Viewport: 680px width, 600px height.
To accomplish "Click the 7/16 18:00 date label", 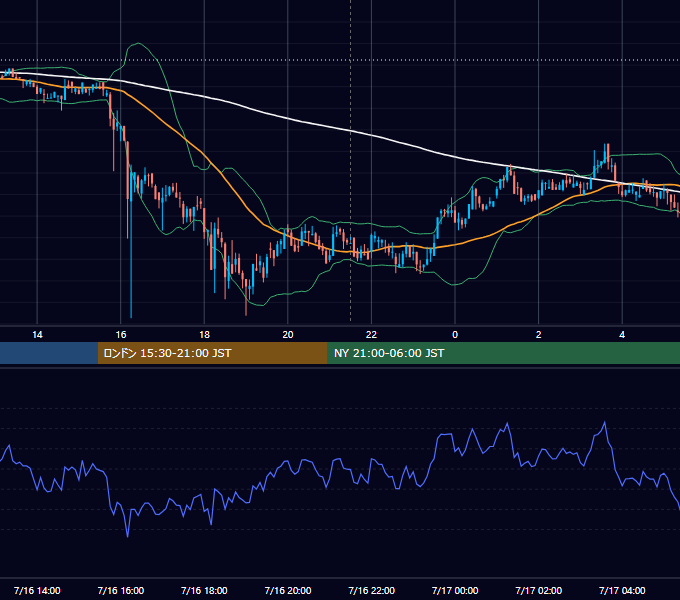I will tap(204, 590).
